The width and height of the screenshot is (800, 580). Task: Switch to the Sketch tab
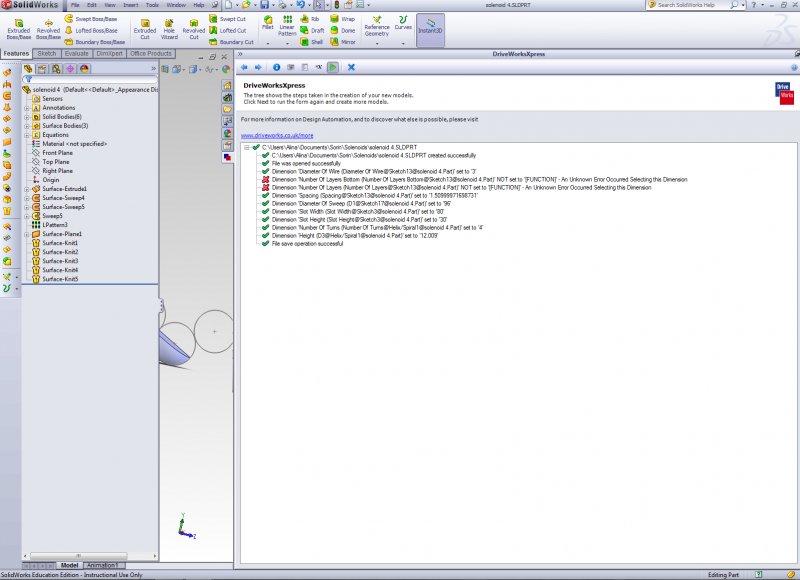tap(46, 54)
